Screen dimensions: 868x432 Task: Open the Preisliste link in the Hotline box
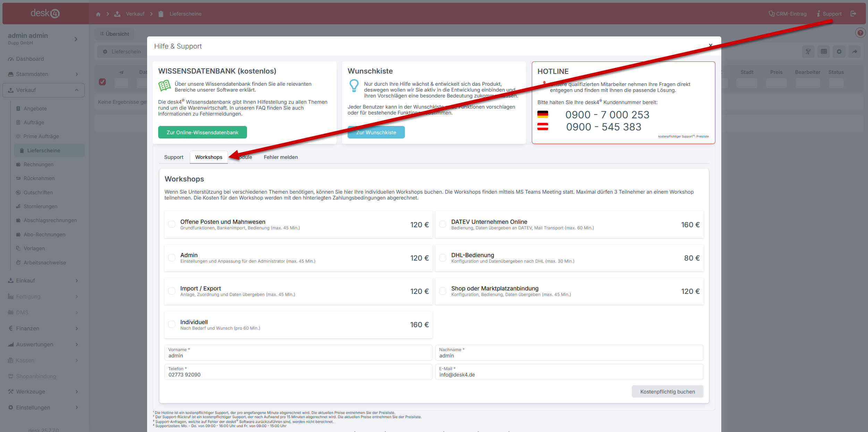pyautogui.click(x=703, y=136)
